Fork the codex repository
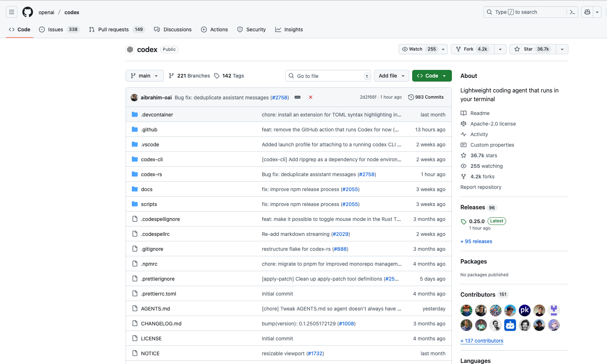Viewport: 607px width, 364px height. 473,49
